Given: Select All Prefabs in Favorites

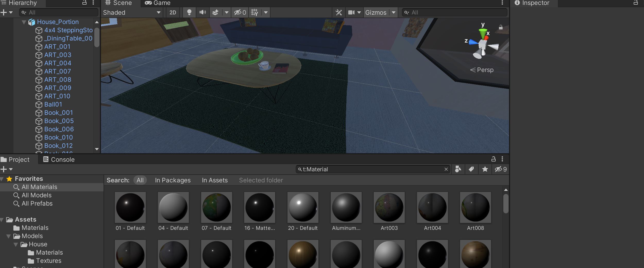Looking at the screenshot, I should click(x=37, y=204).
